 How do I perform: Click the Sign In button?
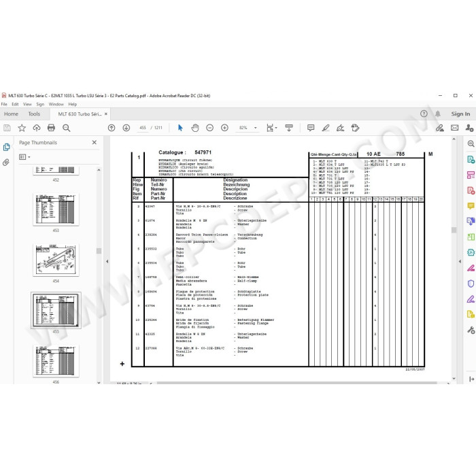[460, 114]
